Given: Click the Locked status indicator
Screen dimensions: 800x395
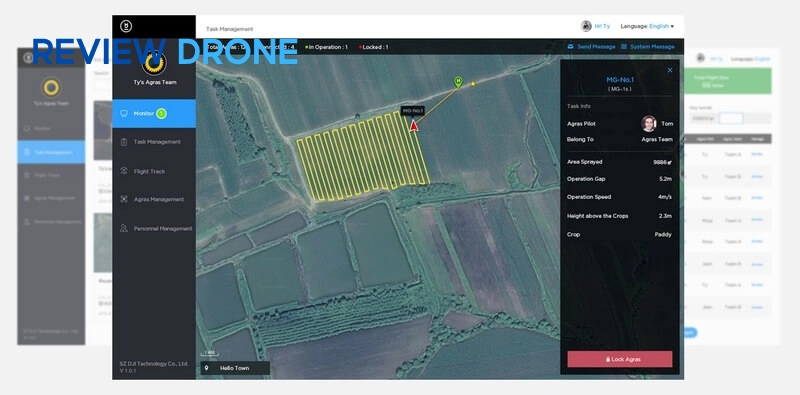Looking at the screenshot, I should tap(373, 47).
